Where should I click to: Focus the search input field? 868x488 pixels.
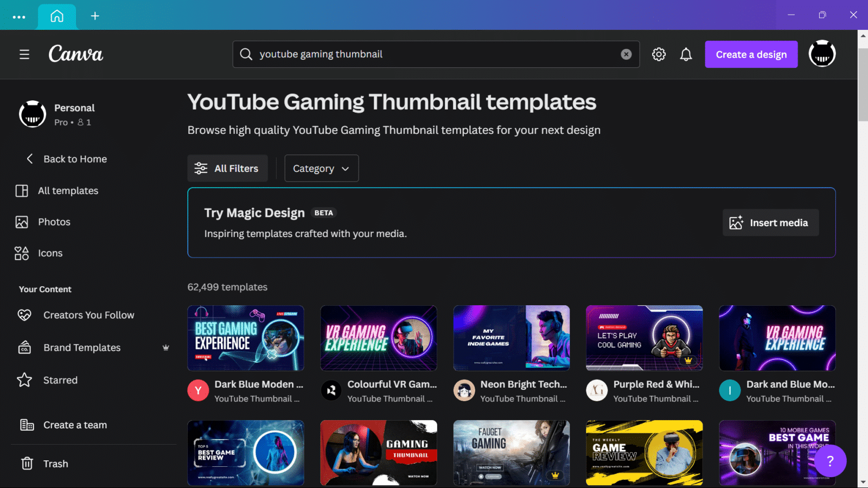pos(436,54)
